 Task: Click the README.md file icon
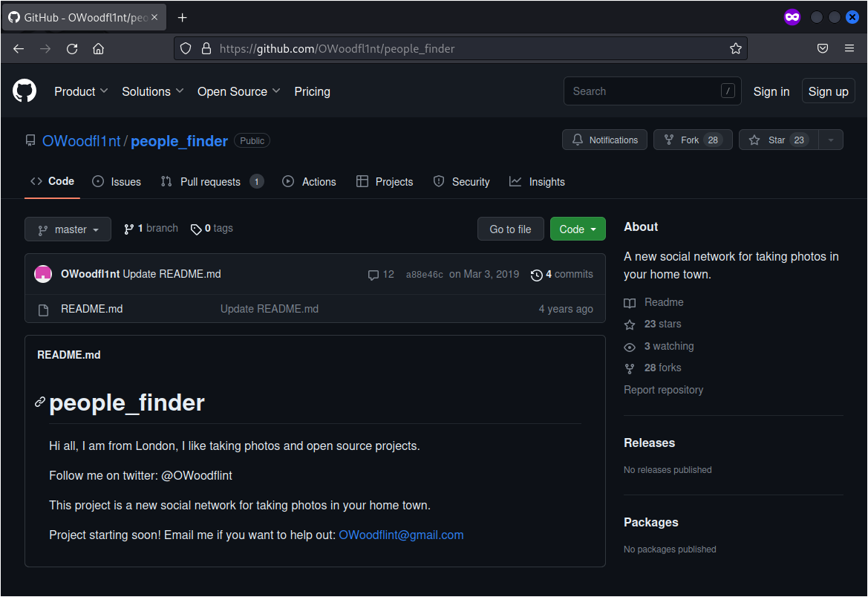(x=43, y=309)
